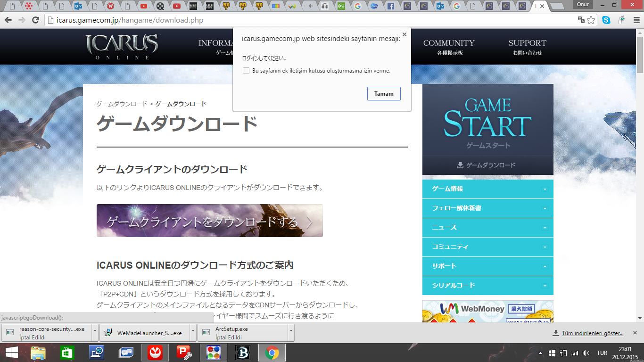Click the volume speaker tray icon
Viewport: 644px width, 362px height.
click(x=586, y=353)
